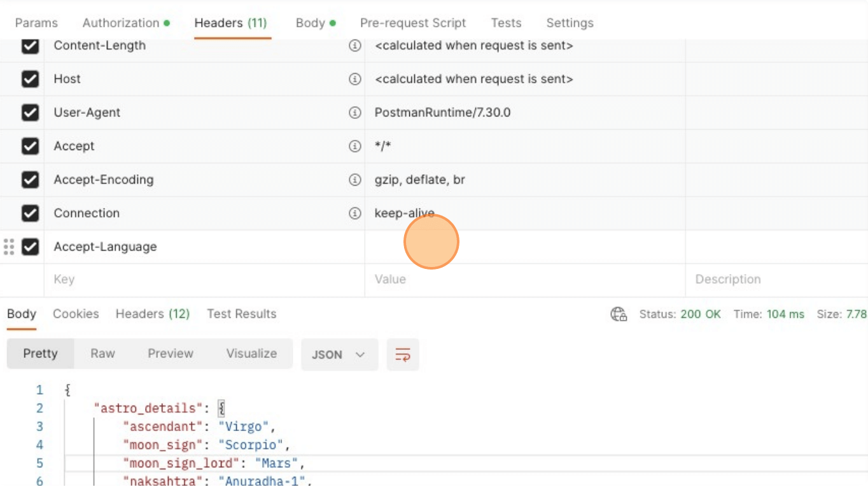Open the Pre-request Script tab
Viewport: 868px width, 487px height.
(412, 23)
